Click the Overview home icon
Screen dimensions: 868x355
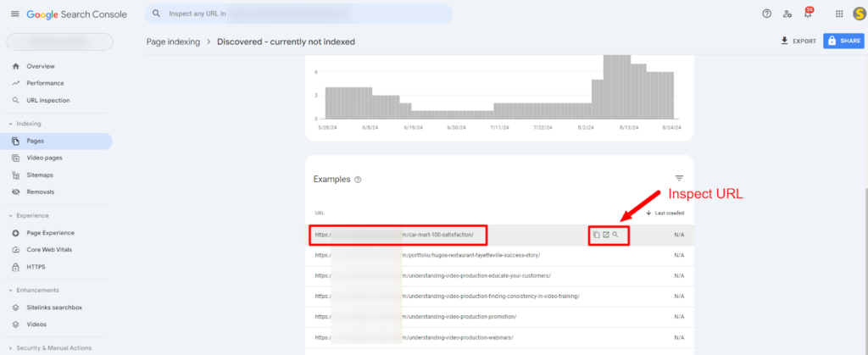[15, 66]
